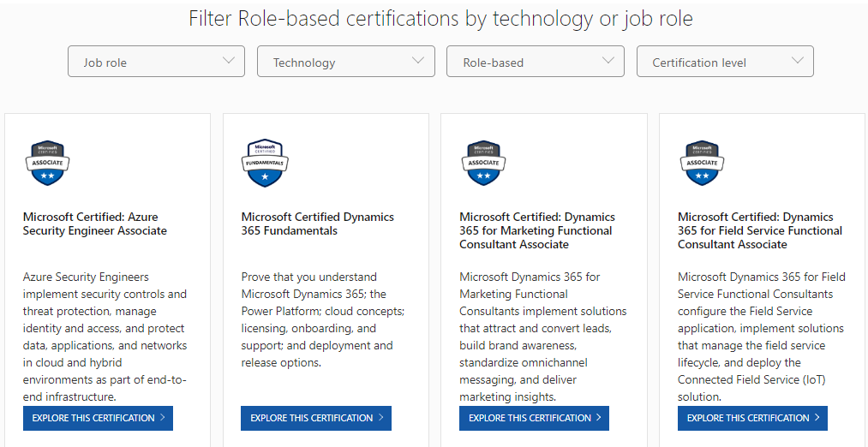Open the 'Dynamics 365 for Marketing Functional Consultant Associate' title
Image resolution: width=868 pixels, height=447 pixels.
click(537, 230)
